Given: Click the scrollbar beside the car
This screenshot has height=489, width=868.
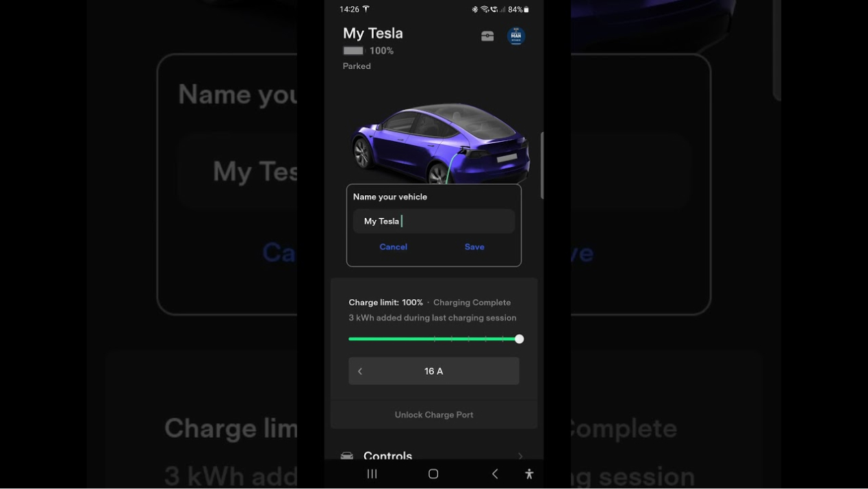Looking at the screenshot, I should coord(542,166).
